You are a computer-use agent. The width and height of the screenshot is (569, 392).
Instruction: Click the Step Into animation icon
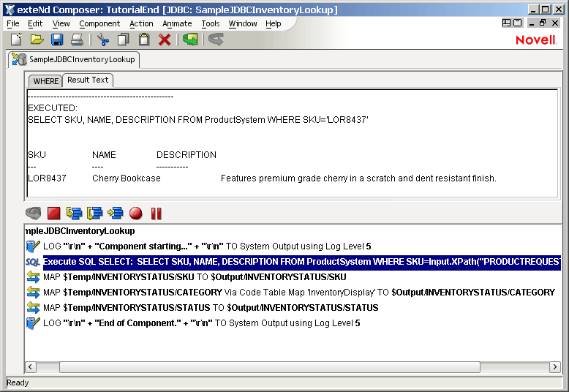[x=75, y=214]
